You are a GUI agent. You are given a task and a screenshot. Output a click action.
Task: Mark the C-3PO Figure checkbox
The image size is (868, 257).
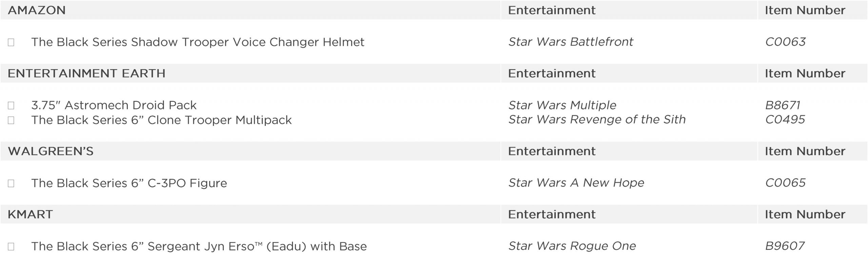[x=11, y=183]
